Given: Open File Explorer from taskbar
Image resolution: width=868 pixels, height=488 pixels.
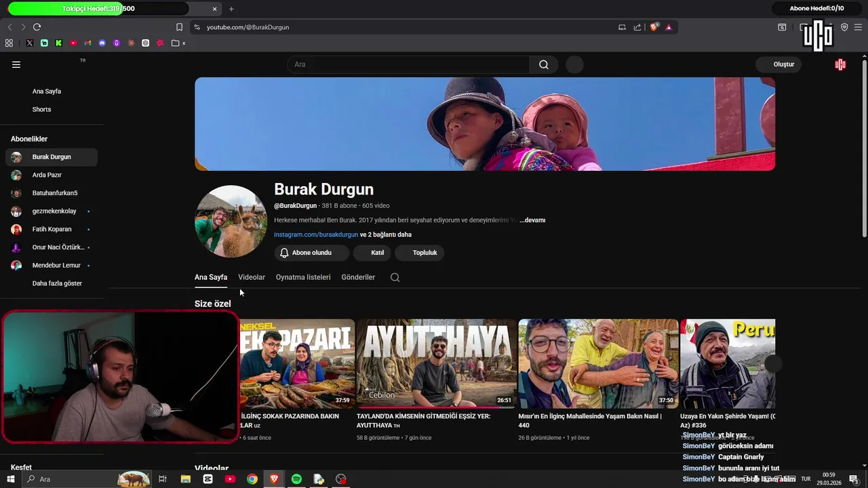Looking at the screenshot, I should 186,479.
